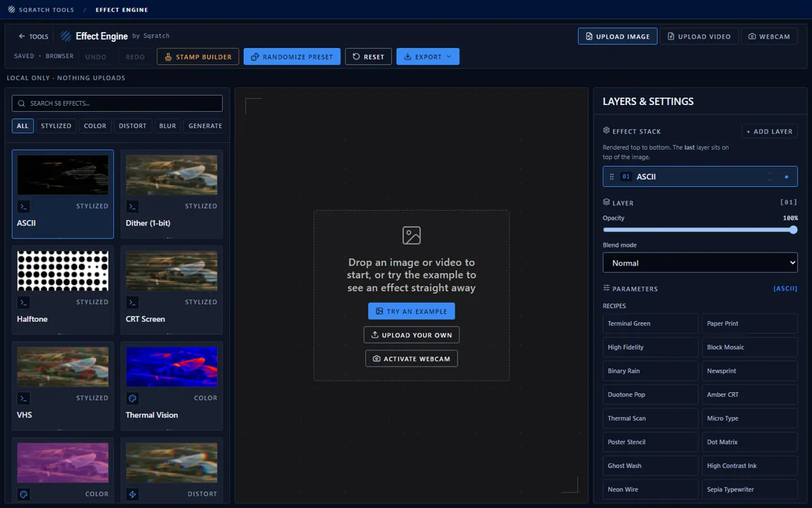Viewport: 812px width, 508px height.
Task: Open the Blend mode dropdown
Action: pos(700,263)
